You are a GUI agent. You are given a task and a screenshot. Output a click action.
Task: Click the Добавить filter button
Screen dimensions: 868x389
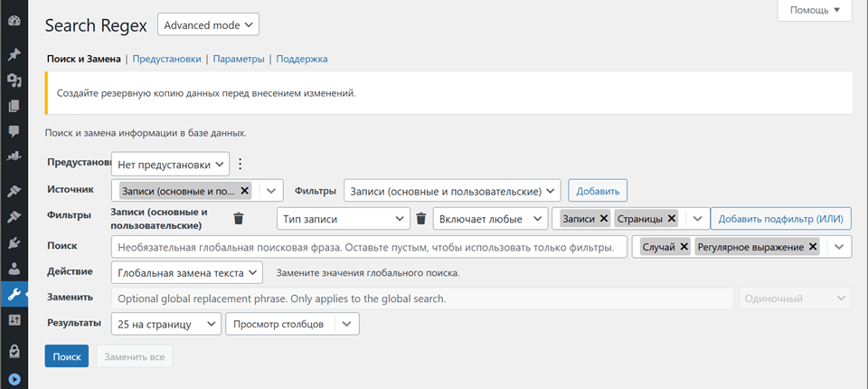[598, 191]
